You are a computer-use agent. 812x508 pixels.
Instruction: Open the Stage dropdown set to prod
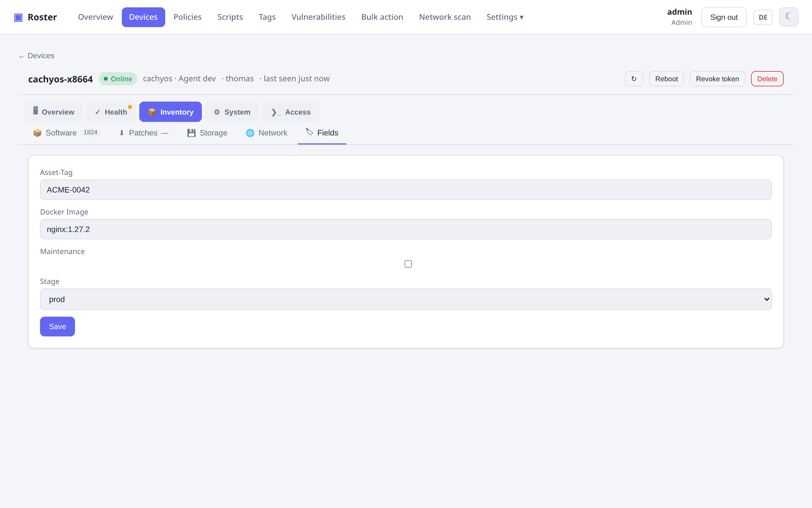(406, 299)
